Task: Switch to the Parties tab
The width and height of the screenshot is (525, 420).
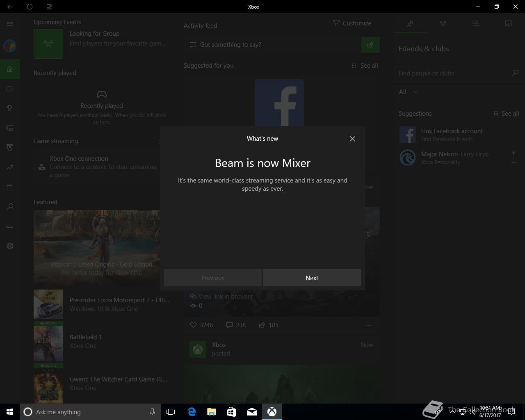Action: pos(443,24)
